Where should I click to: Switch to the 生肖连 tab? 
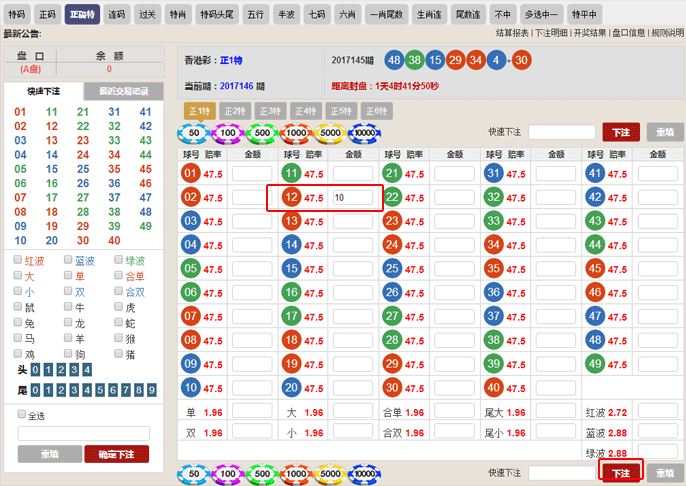coord(429,15)
